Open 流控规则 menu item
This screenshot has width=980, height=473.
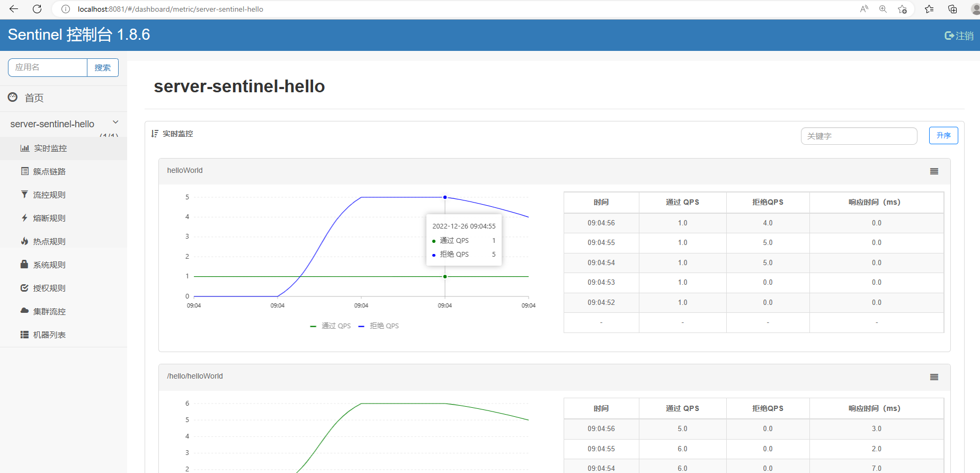coord(64,195)
